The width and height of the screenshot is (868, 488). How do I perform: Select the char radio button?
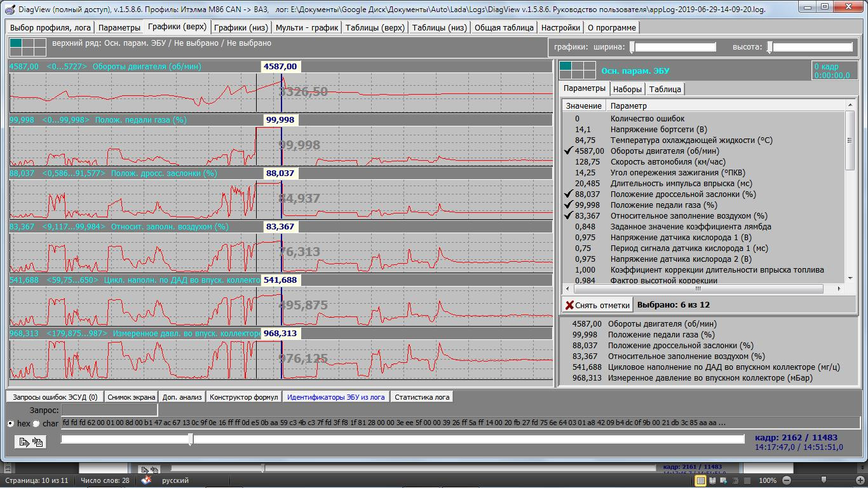pyautogui.click(x=36, y=423)
